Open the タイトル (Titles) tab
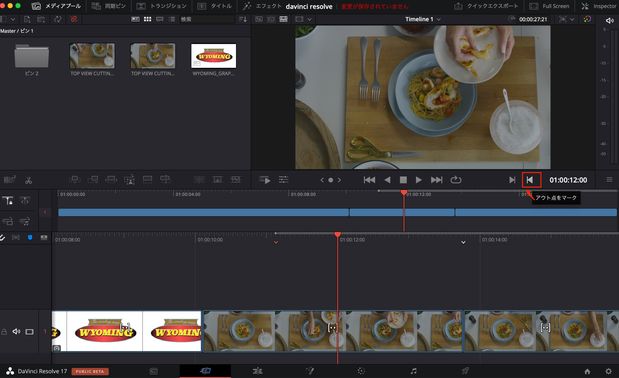Screen dimensions: 619x378 tap(214, 6)
